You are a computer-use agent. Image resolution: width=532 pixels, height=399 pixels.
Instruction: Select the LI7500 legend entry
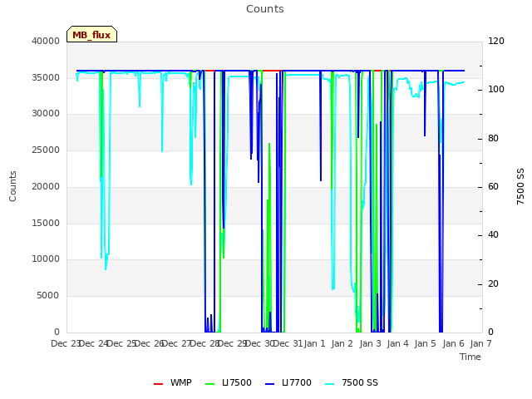pos(229,382)
